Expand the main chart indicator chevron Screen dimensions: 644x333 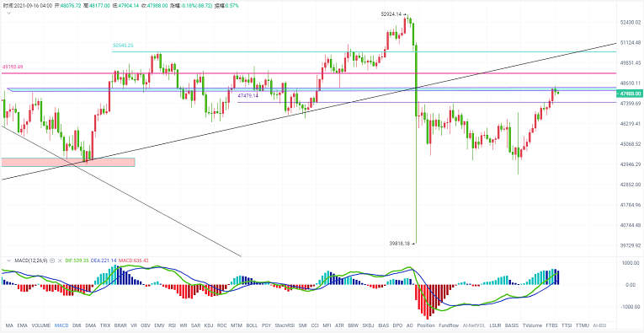(9, 13)
